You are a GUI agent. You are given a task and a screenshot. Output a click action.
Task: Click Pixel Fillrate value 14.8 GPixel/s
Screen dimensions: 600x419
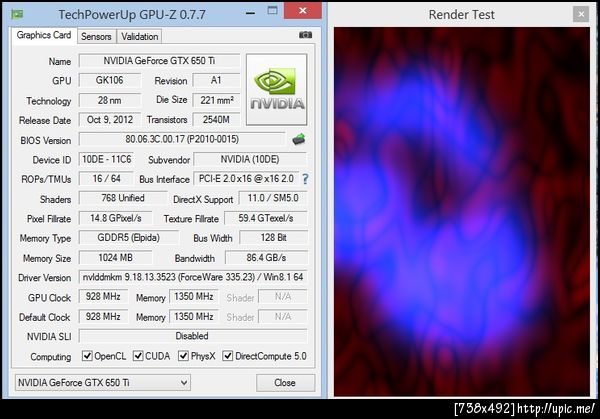(x=116, y=218)
